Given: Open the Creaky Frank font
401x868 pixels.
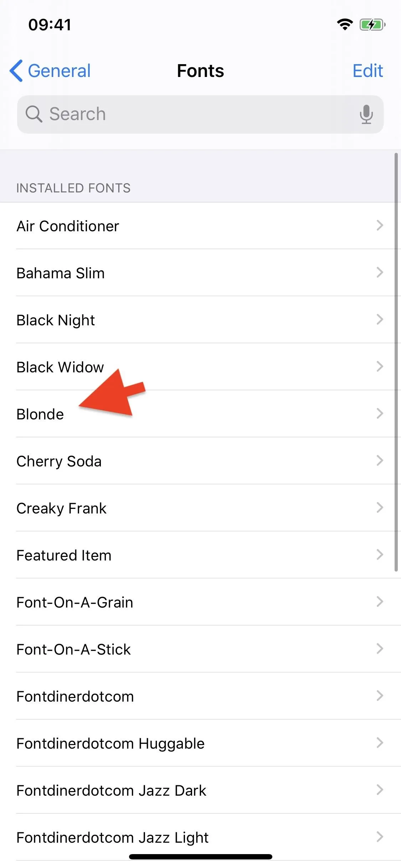Looking at the screenshot, I should pos(200,508).
